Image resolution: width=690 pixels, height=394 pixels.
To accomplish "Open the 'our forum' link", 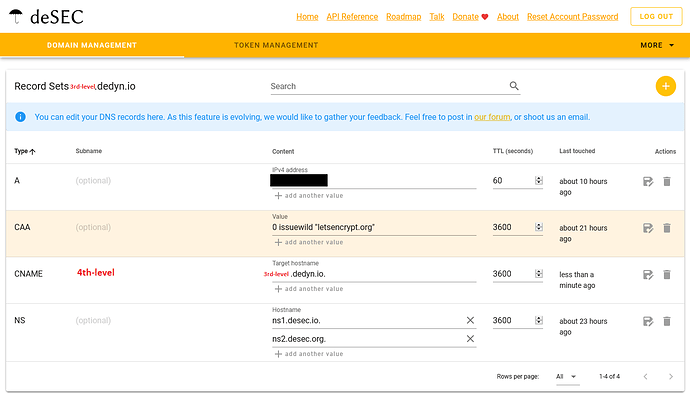I will [492, 117].
